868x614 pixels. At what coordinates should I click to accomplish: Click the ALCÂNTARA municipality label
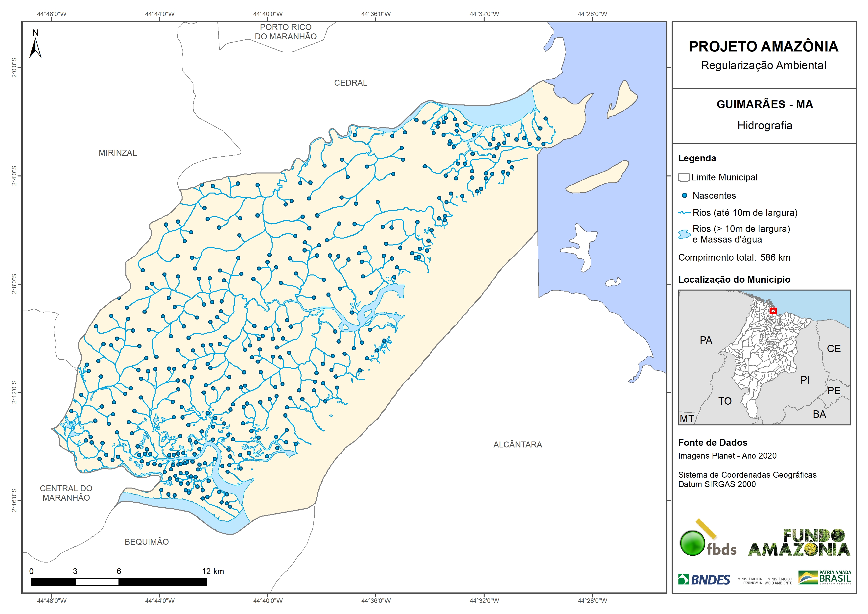point(517,444)
